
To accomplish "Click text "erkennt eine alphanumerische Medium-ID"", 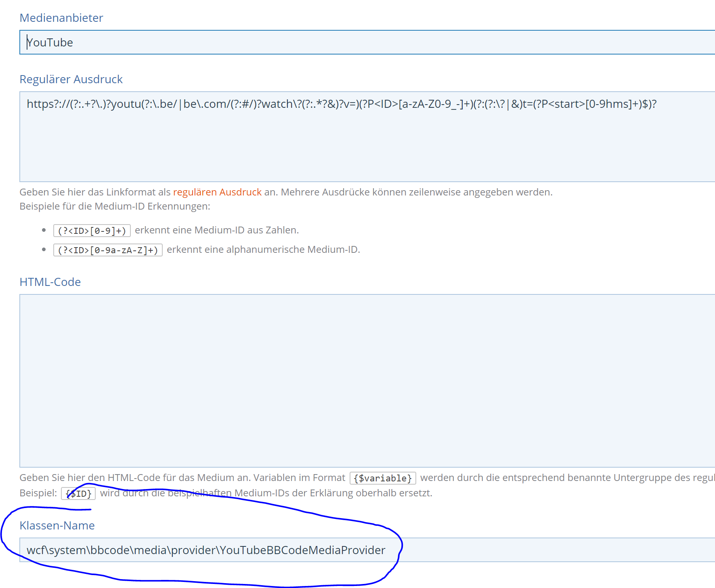I will pyautogui.click(x=263, y=250).
